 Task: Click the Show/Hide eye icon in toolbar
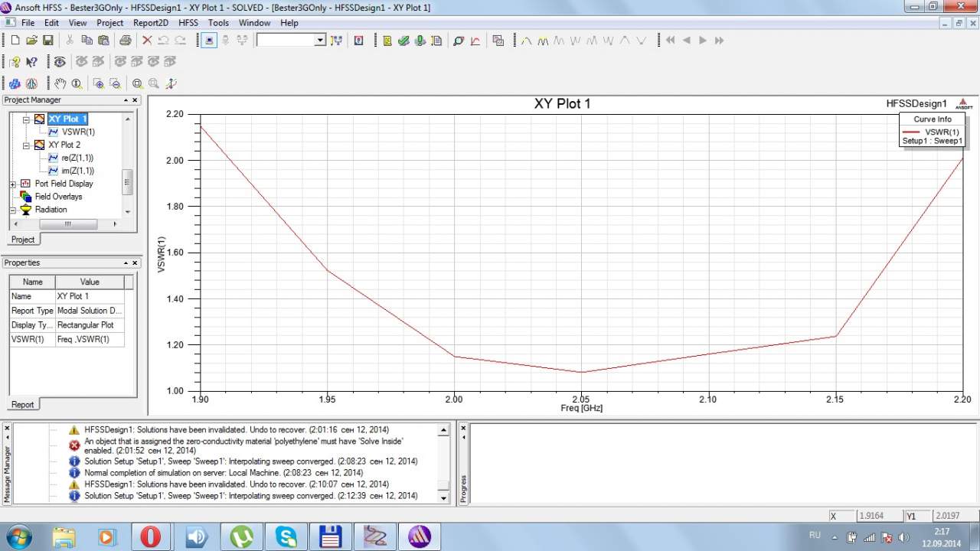[x=60, y=62]
